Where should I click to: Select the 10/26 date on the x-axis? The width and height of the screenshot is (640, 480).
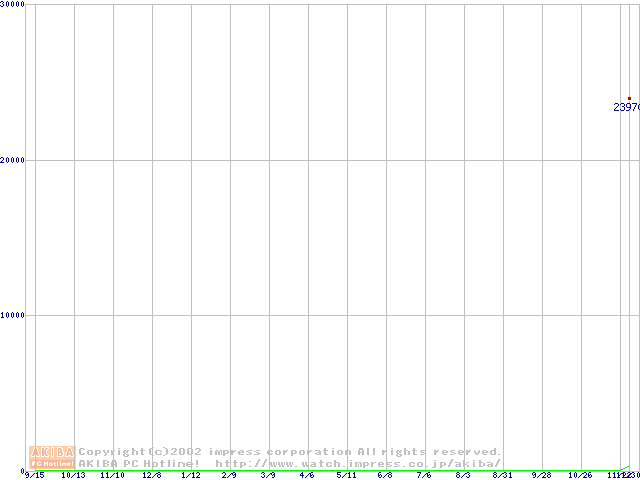pyautogui.click(x=580, y=475)
